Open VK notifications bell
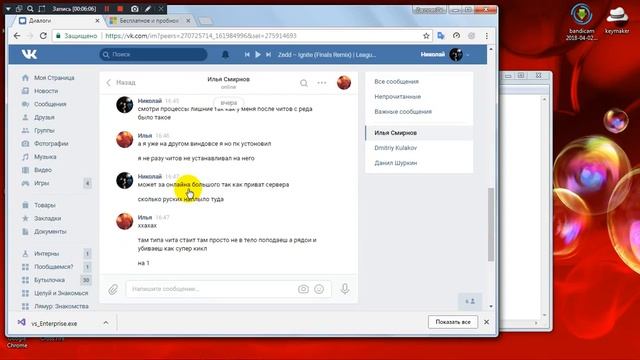 [225, 54]
